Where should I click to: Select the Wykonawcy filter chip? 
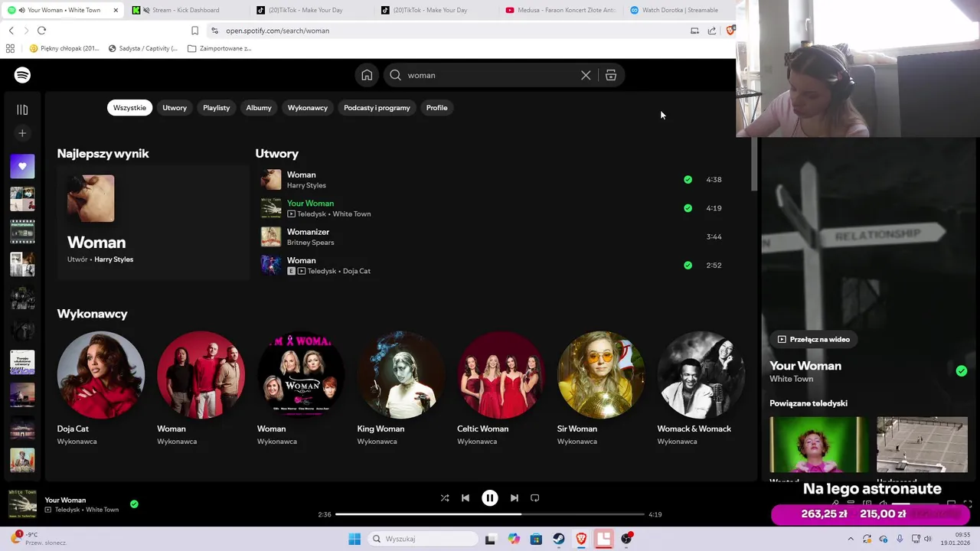(x=308, y=108)
